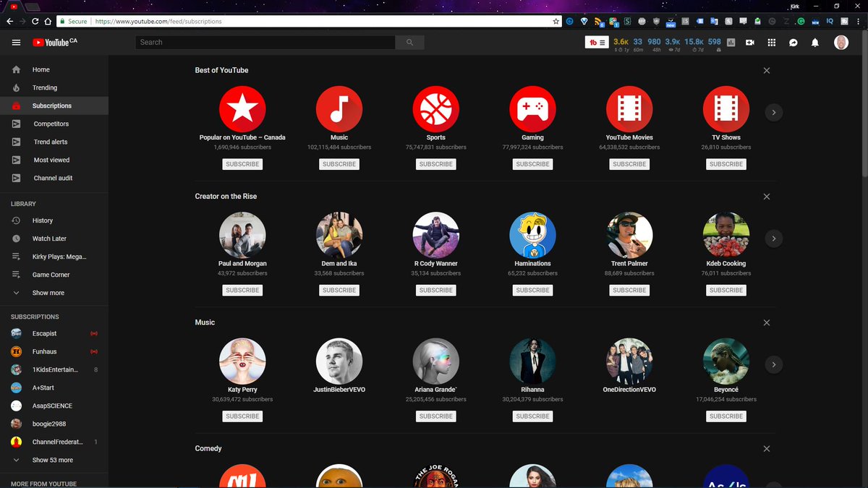
Task: Go to Home in the sidebar
Action: (54, 69)
